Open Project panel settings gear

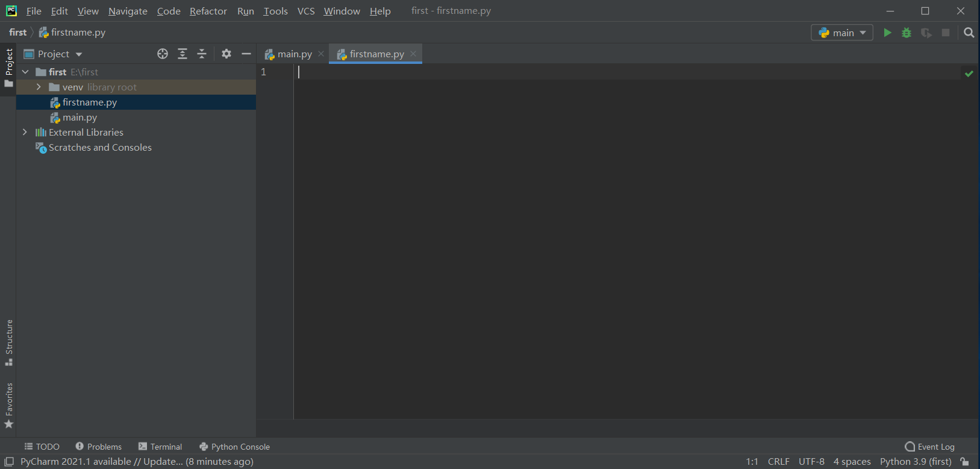coord(226,54)
